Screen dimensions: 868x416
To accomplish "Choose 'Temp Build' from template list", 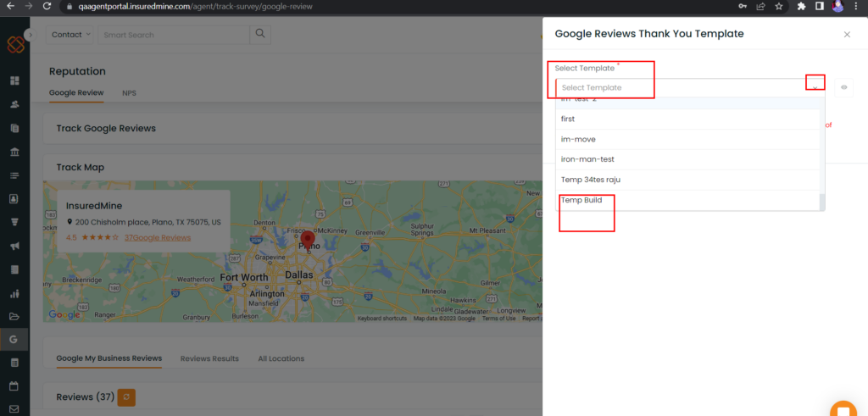I will 687,200.
